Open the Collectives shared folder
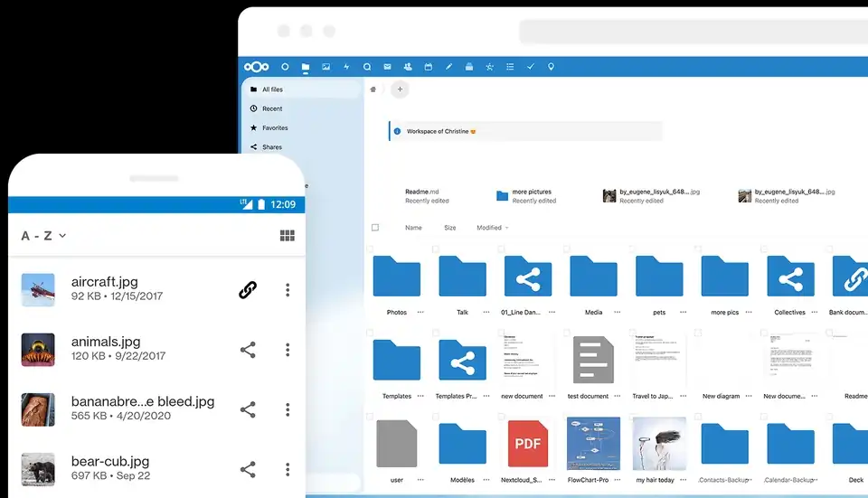Viewport: 868px width, 498px height. (x=790, y=276)
